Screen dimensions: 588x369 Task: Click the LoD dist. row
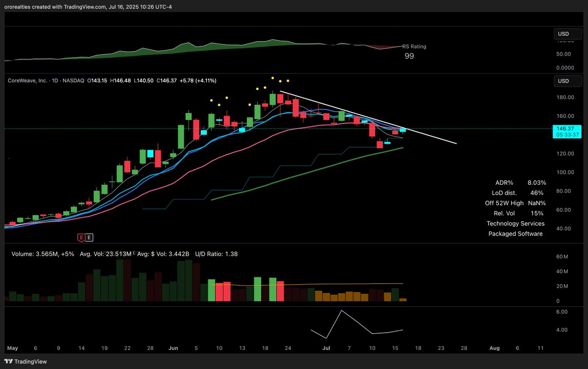517,193
